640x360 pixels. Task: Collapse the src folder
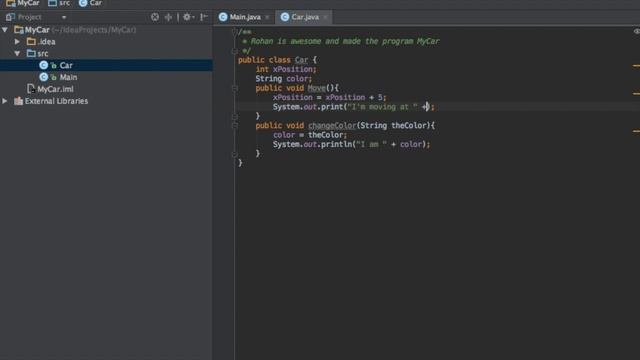click(x=17, y=53)
